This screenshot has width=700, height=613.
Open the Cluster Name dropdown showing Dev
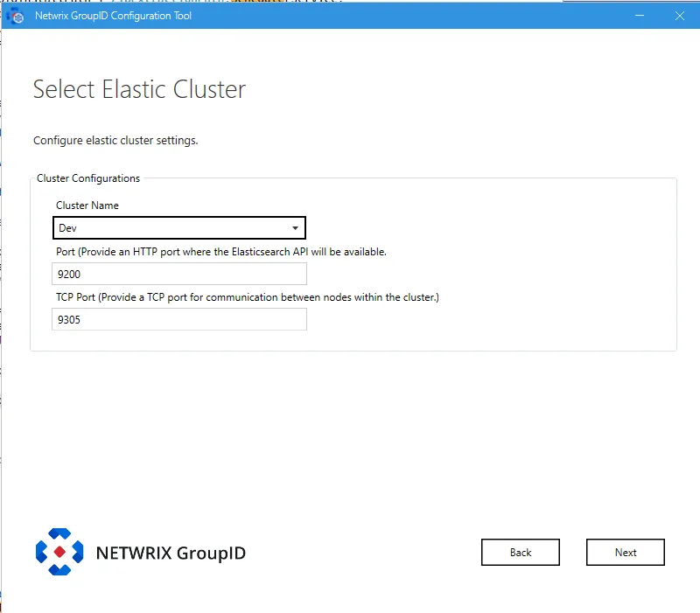pos(179,228)
